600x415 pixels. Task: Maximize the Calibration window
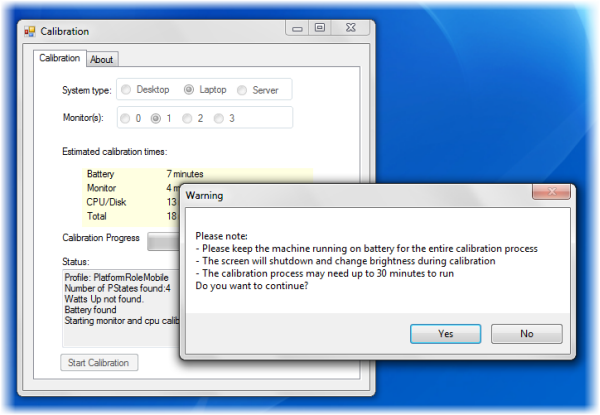[320, 28]
